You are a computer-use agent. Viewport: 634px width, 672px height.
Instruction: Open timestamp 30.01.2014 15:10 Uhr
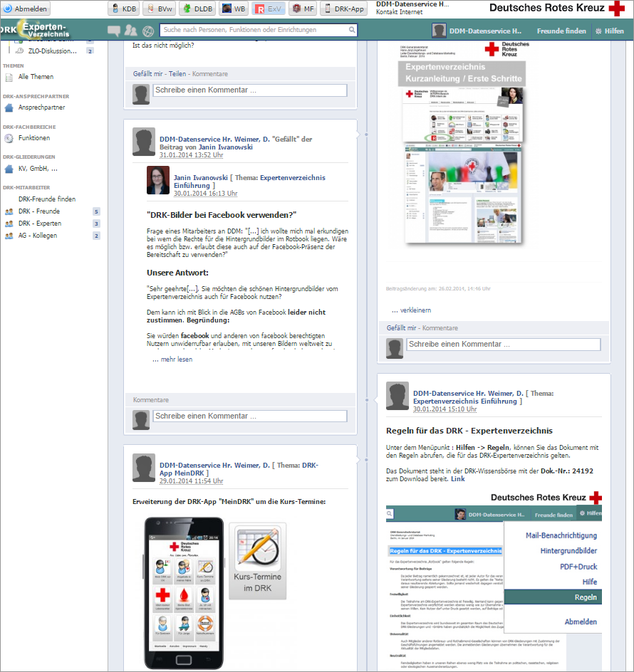click(445, 409)
